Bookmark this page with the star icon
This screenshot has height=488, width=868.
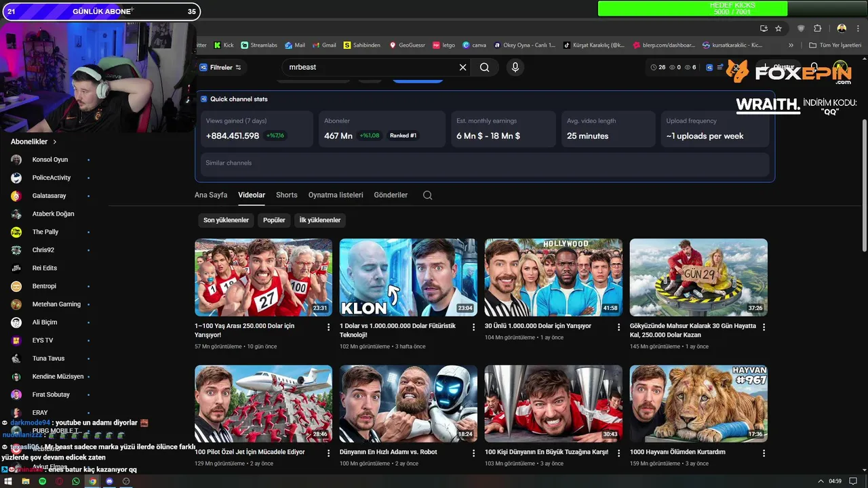pyautogui.click(x=778, y=28)
